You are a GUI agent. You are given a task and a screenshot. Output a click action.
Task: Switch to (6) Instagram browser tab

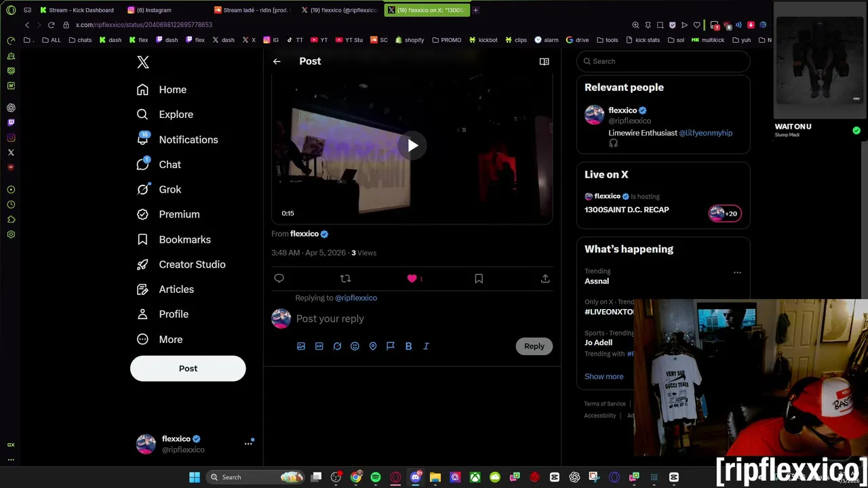click(x=153, y=10)
